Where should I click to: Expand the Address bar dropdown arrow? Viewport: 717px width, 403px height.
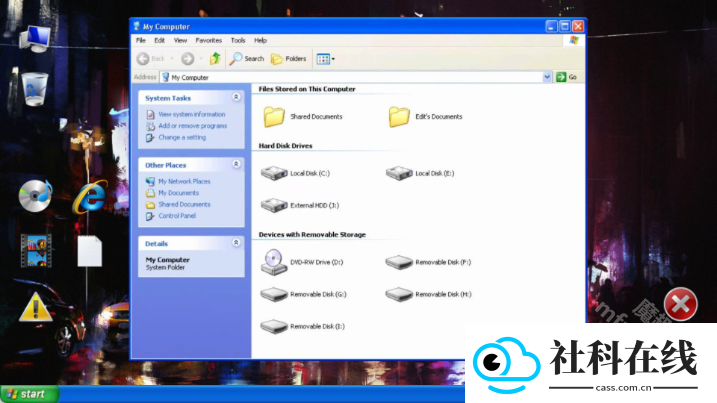[547, 77]
